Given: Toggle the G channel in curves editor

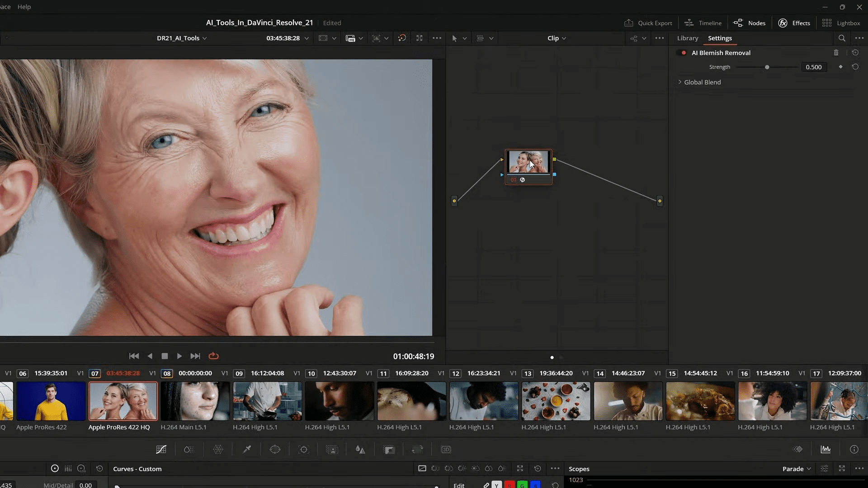Looking at the screenshot, I should point(522,485).
